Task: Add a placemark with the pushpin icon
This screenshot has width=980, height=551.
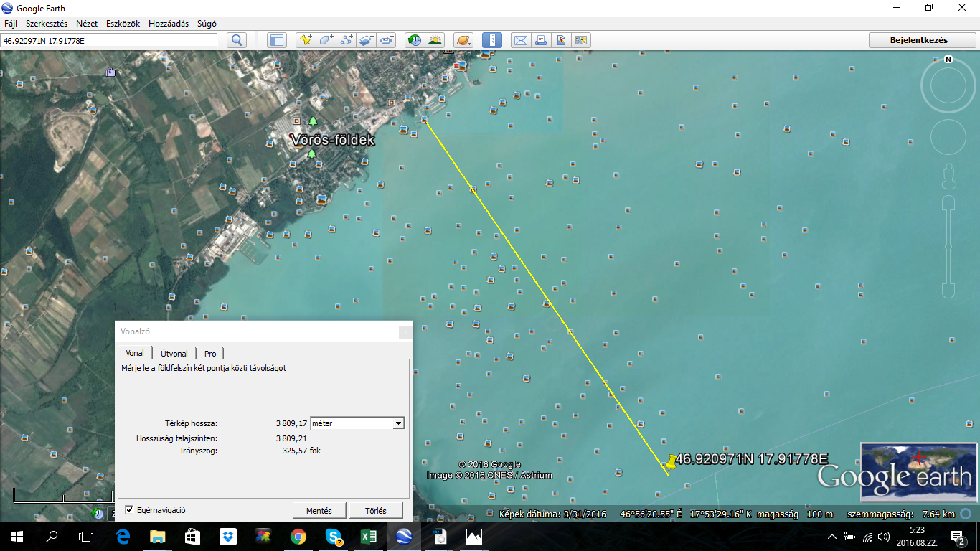Action: (306, 40)
